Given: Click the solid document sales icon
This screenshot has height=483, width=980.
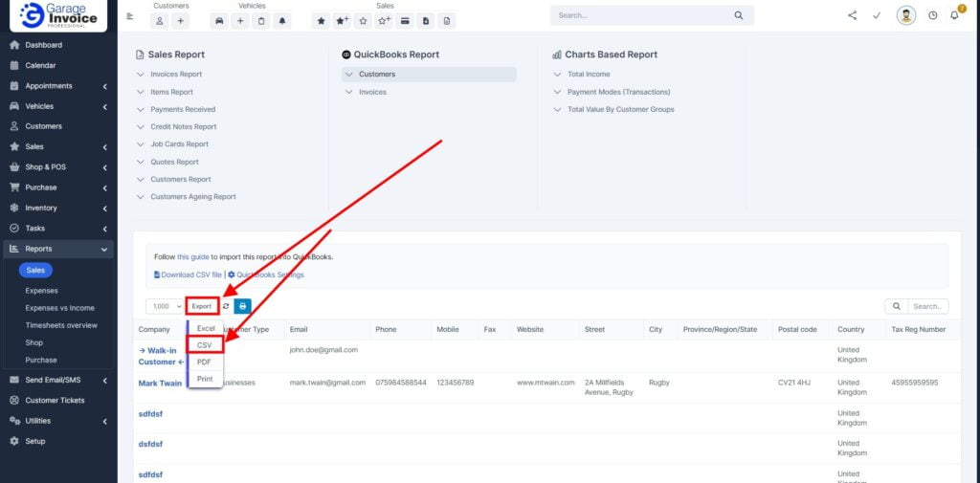Looking at the screenshot, I should point(426,21).
